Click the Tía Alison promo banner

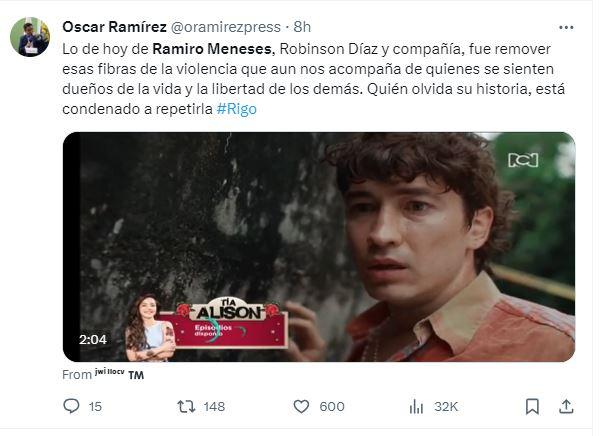pos(207,328)
